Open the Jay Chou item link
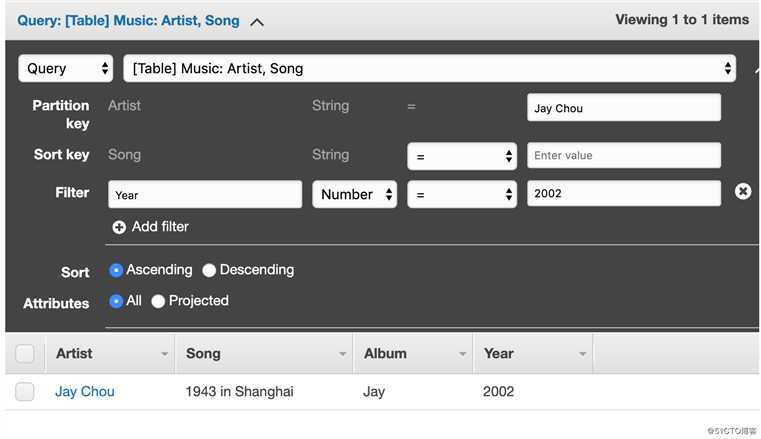 (85, 391)
